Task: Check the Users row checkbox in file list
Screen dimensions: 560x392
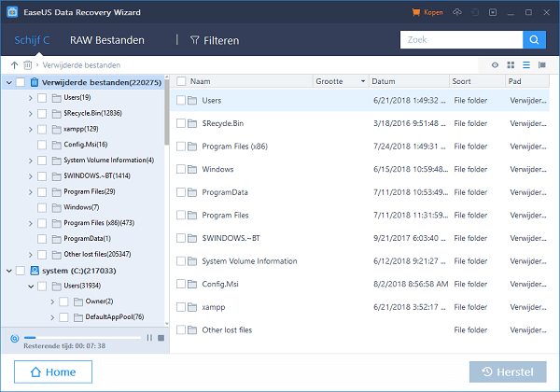Action: (x=181, y=100)
